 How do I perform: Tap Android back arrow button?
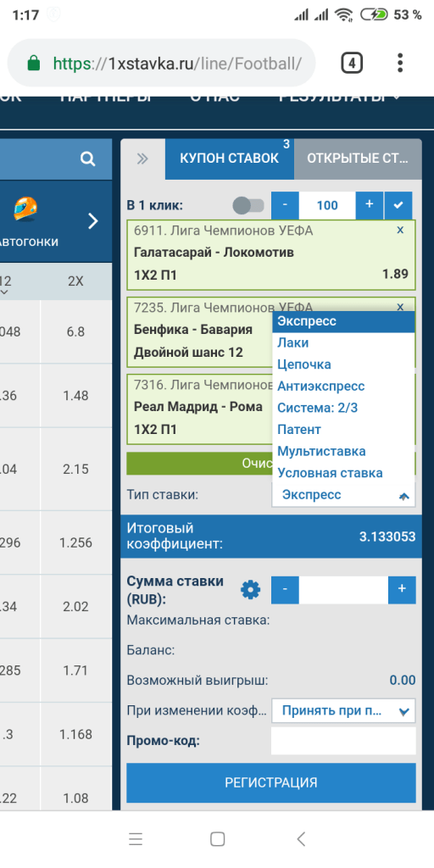[x=301, y=839]
